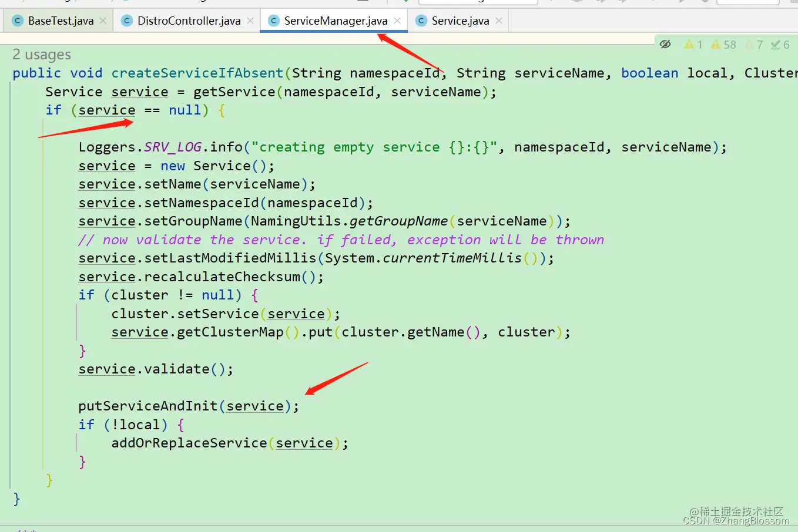Click the service.validate() call
798x532 pixels.
pyautogui.click(x=152, y=369)
